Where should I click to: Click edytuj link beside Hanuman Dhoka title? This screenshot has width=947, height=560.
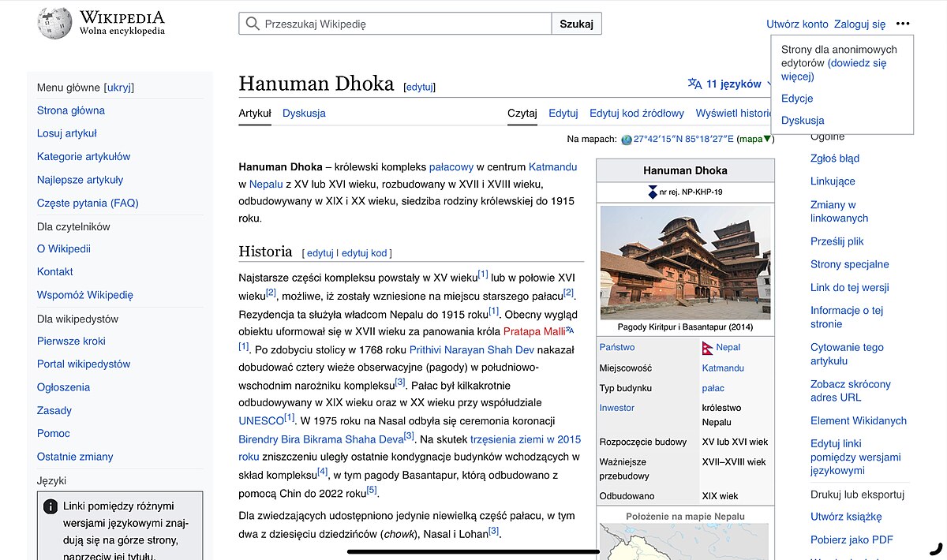(x=419, y=87)
